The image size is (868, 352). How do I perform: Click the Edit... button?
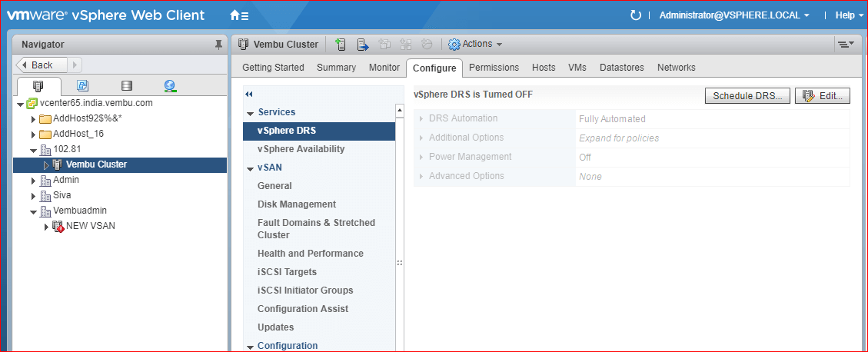(822, 96)
